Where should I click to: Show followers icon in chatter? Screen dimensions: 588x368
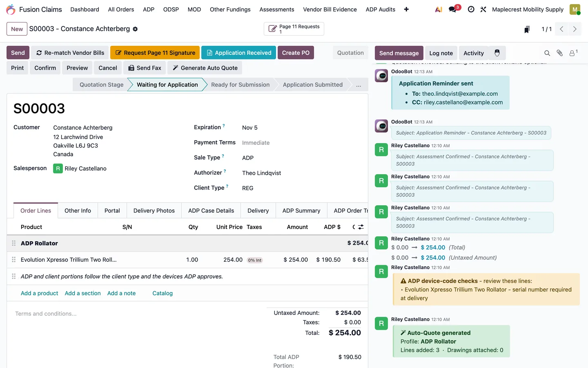click(573, 53)
